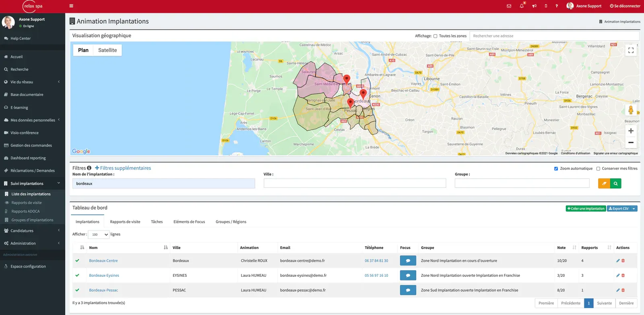Zoom in on the map with plus
Screen dimensions: 644x315
(x=631, y=131)
